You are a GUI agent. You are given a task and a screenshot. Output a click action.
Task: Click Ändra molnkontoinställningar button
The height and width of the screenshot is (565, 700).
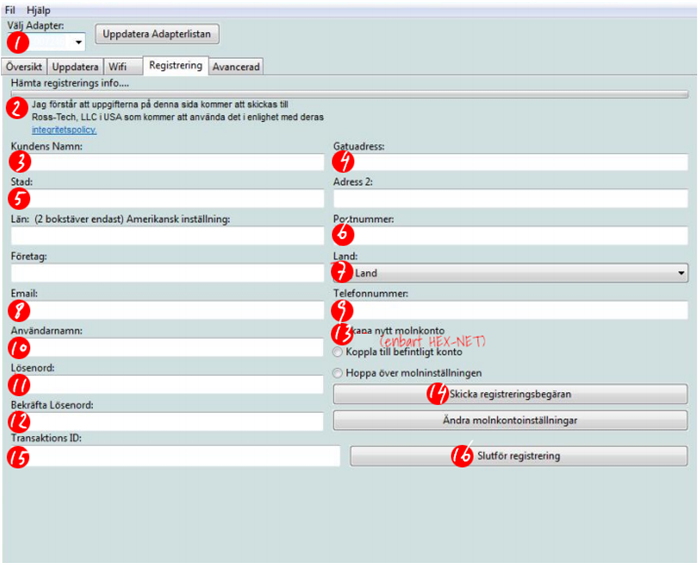coord(510,420)
